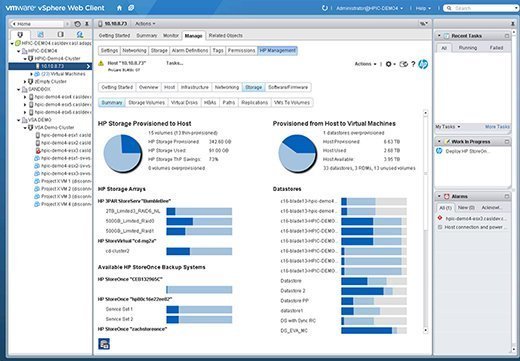The image size is (520, 361).
Task: Click the HP icon beside Deploy HP StoreOn
Action: click(x=439, y=151)
